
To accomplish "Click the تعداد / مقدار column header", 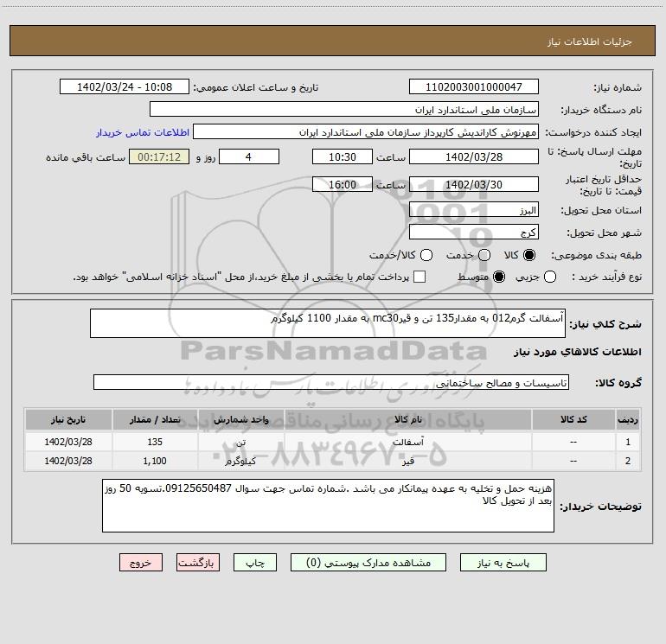I will [155, 420].
